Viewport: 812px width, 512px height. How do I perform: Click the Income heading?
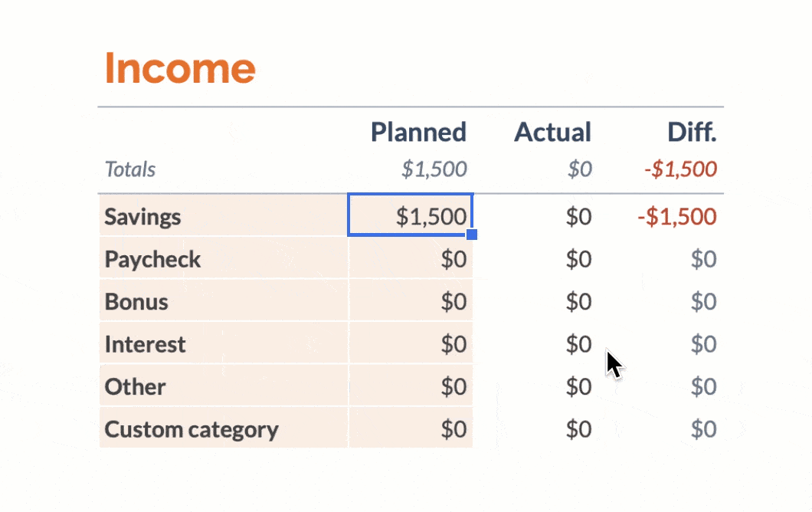pos(180,68)
